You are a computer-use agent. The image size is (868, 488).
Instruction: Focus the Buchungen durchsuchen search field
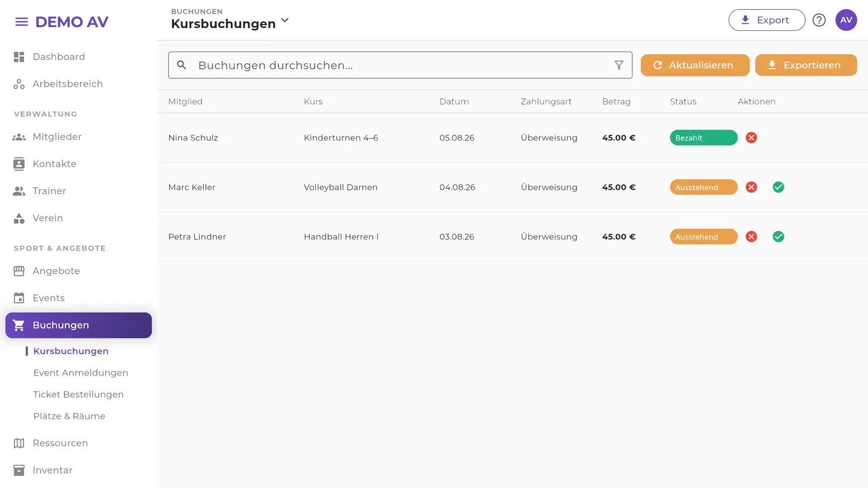pos(400,65)
